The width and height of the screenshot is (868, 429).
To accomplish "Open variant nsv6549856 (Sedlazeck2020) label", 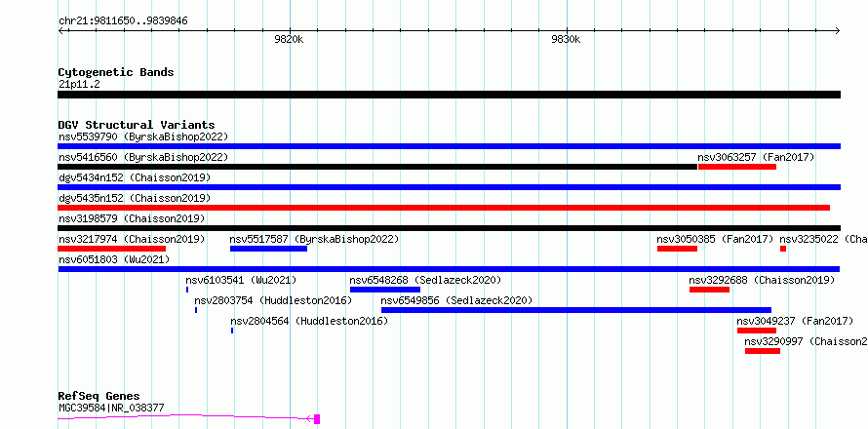I will tap(456, 300).
